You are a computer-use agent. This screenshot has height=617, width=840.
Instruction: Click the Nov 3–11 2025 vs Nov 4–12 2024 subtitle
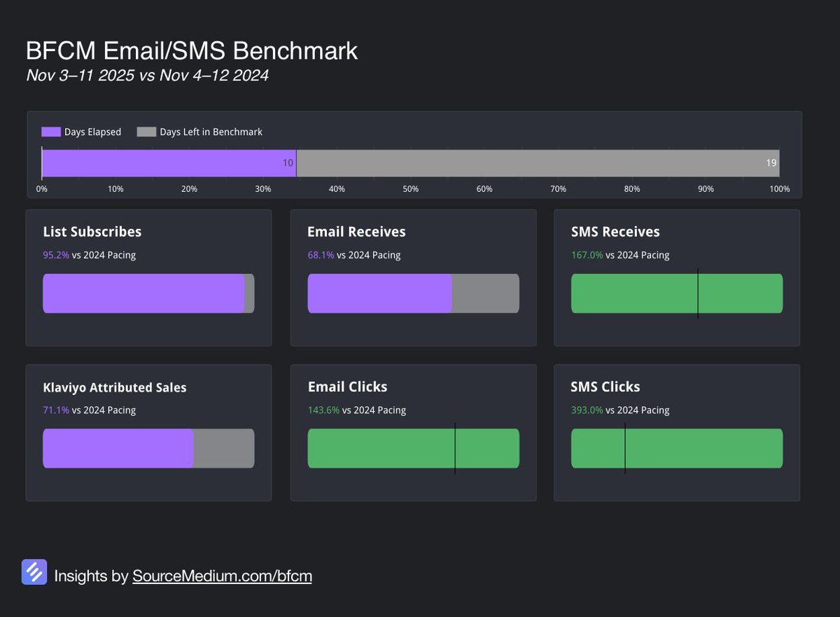pos(148,76)
